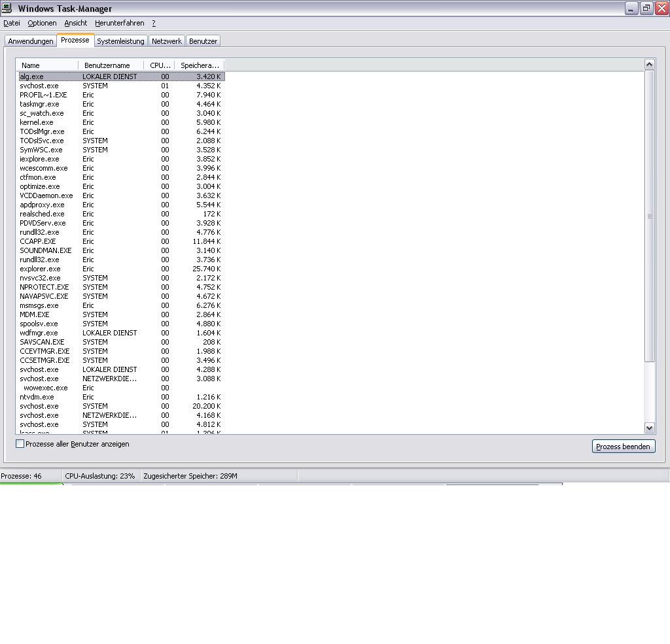
Task: Click the 11.844 K memory value
Action: coord(207,241)
